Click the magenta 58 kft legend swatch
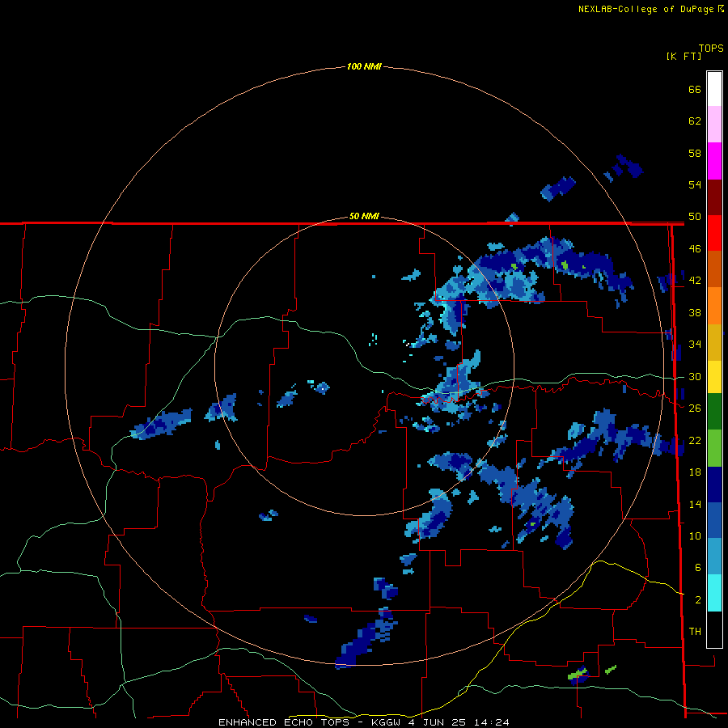Viewport: 728px width, 728px height. [714, 161]
